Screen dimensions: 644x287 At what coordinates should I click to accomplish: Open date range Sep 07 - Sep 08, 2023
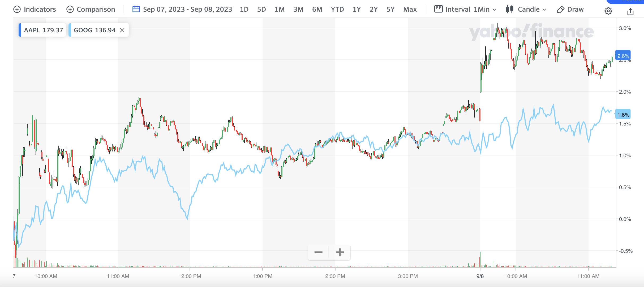point(188,10)
